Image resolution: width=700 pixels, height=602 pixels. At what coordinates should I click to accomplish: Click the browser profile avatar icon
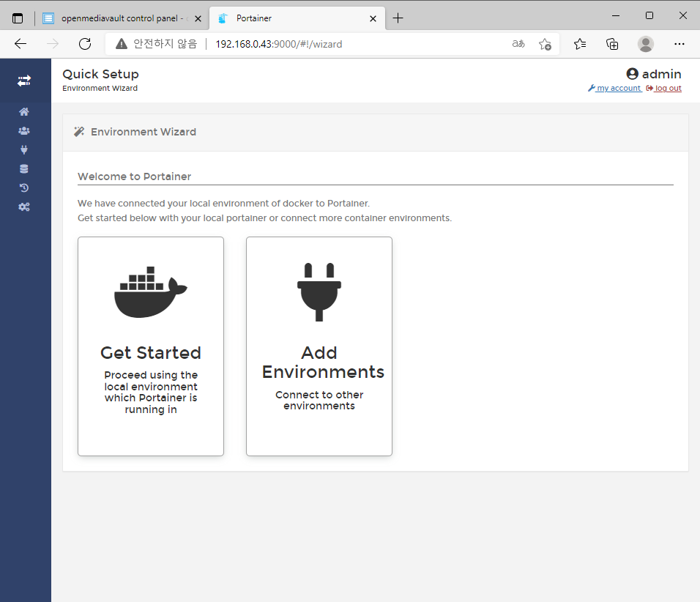click(x=646, y=44)
